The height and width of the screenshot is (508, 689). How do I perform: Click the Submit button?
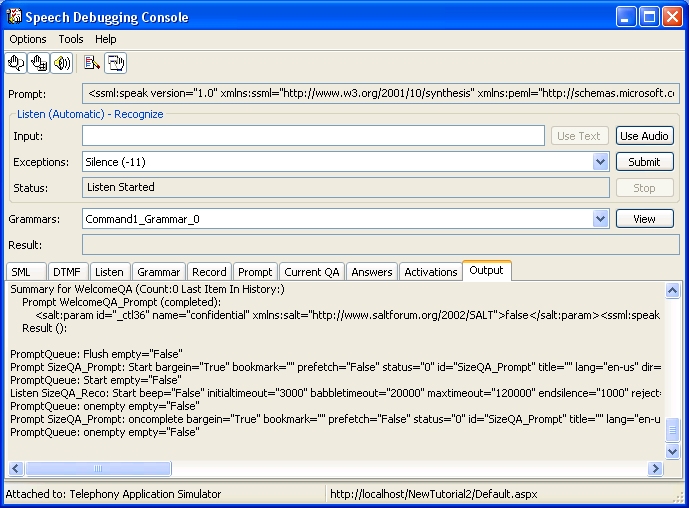tap(644, 162)
